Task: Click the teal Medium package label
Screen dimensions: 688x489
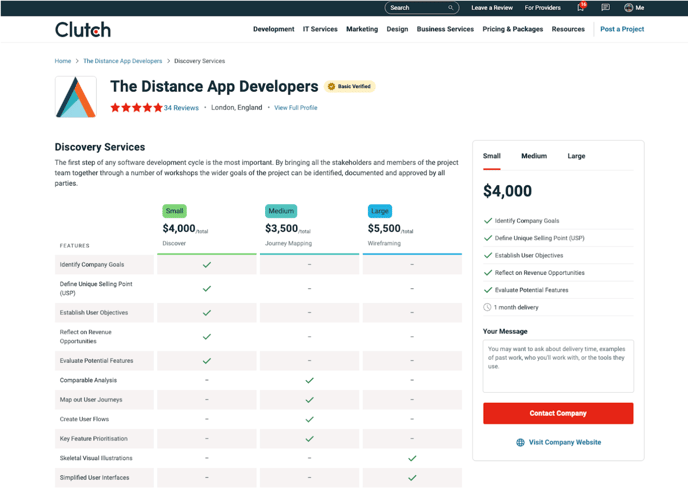Action: click(281, 211)
